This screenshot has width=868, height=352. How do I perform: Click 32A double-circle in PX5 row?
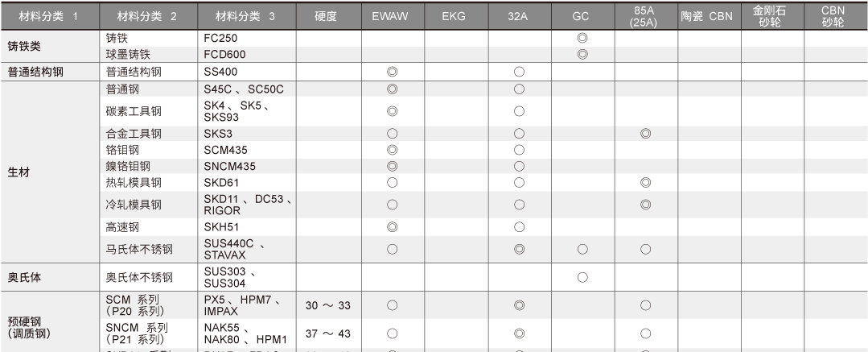(x=519, y=305)
